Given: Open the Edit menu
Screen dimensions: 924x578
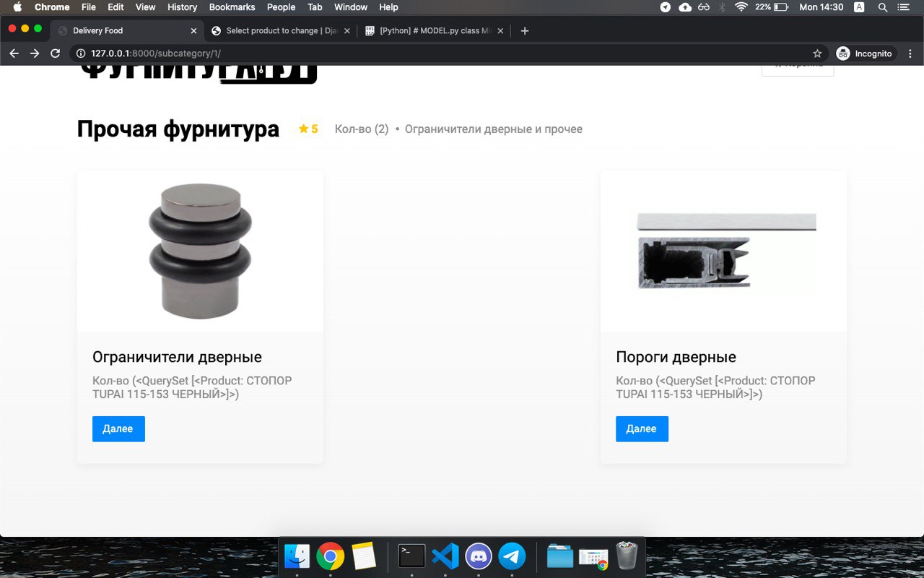Looking at the screenshot, I should [115, 7].
